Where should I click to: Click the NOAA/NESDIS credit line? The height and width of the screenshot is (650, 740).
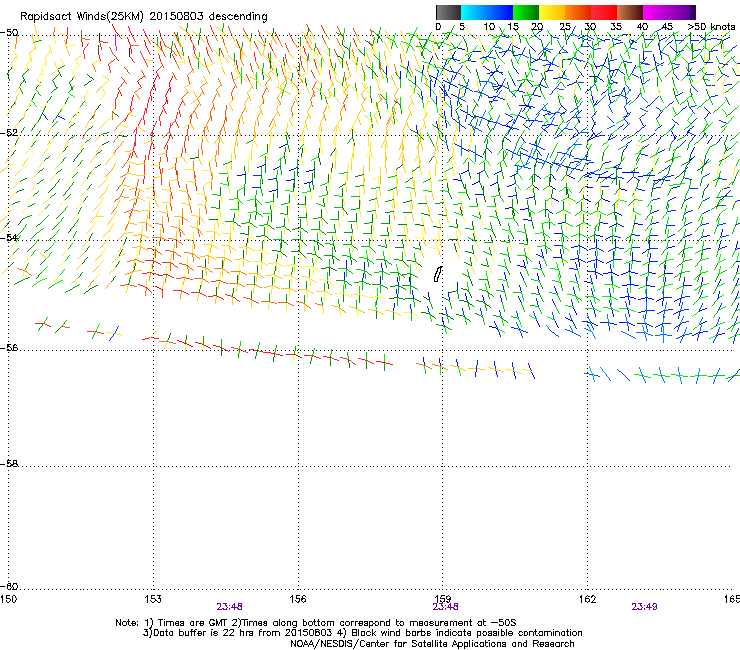[x=432, y=644]
